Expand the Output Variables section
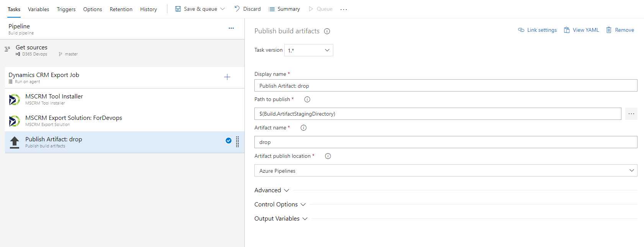Viewport: 644px width, 247px height. (x=281, y=219)
